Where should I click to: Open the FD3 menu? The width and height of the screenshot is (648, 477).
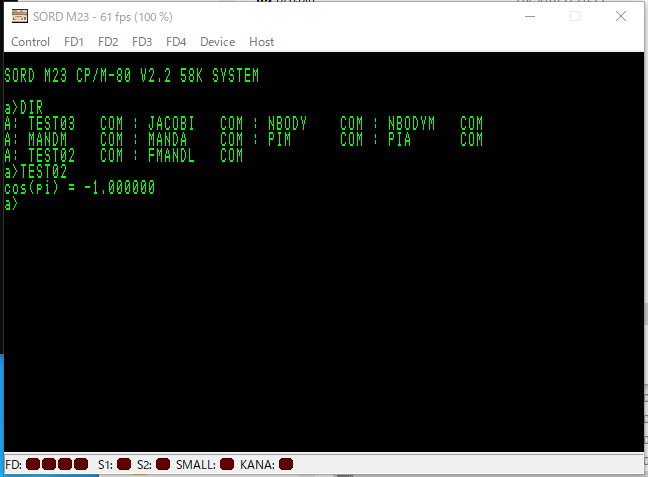coord(142,42)
